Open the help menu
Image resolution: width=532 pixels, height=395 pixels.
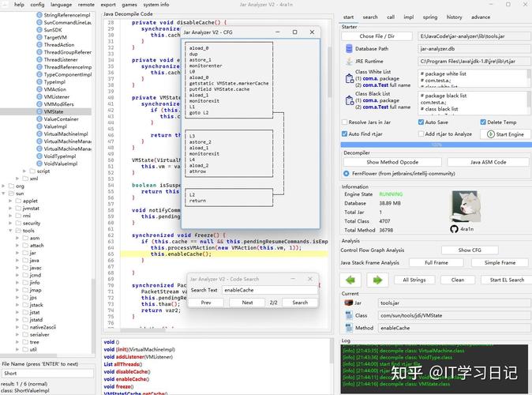(x=19, y=5)
